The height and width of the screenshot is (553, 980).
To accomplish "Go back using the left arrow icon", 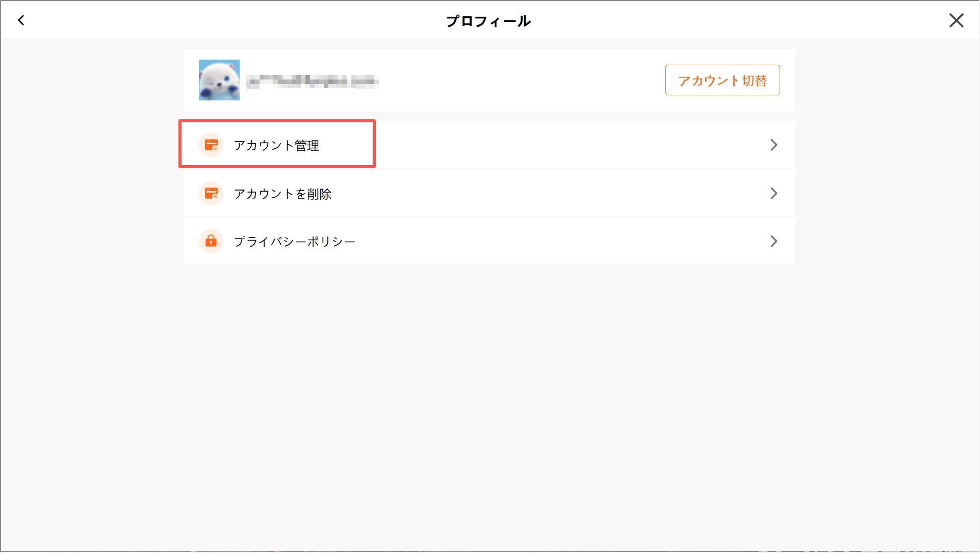I will pos(21,20).
